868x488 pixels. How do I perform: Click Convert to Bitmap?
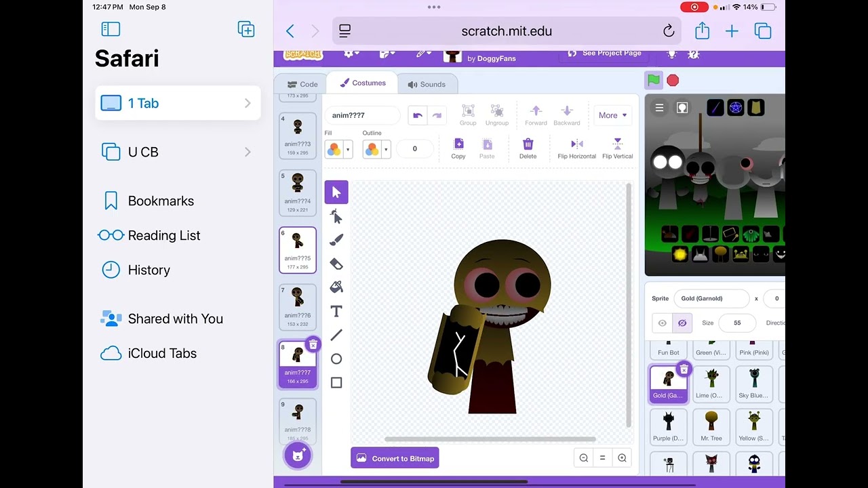pos(395,458)
